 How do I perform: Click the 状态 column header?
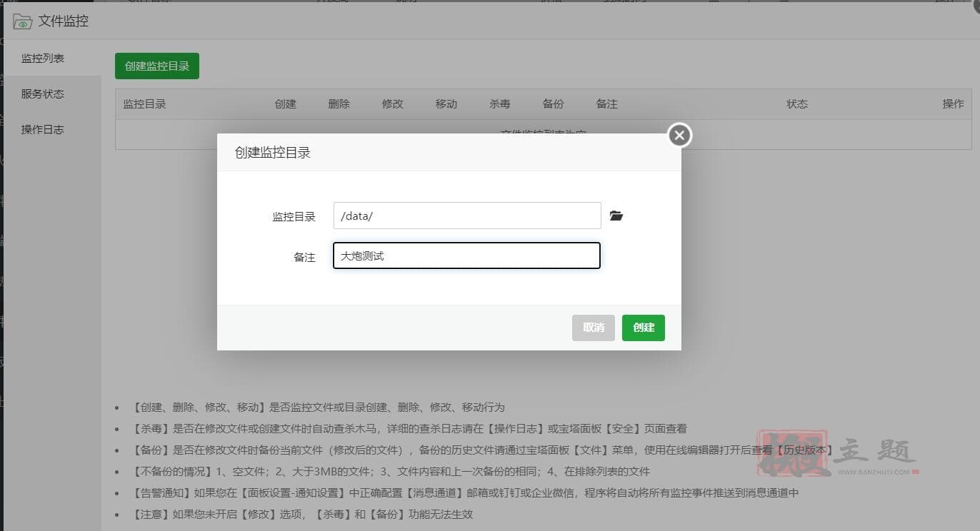pos(797,103)
